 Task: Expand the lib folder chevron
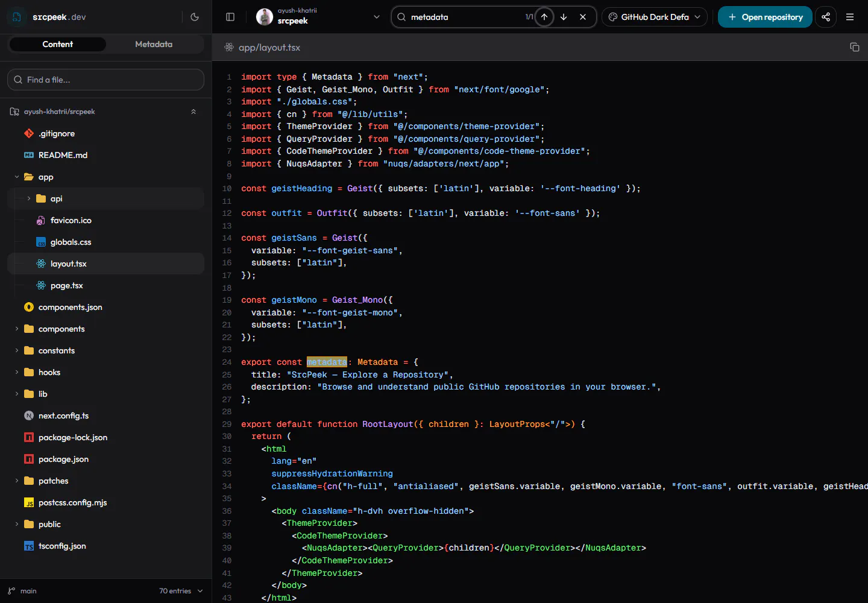coord(17,394)
